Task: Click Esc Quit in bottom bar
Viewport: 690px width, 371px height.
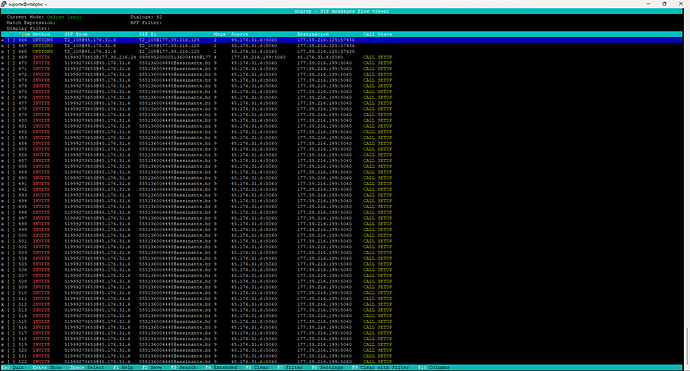Action: 13,367
